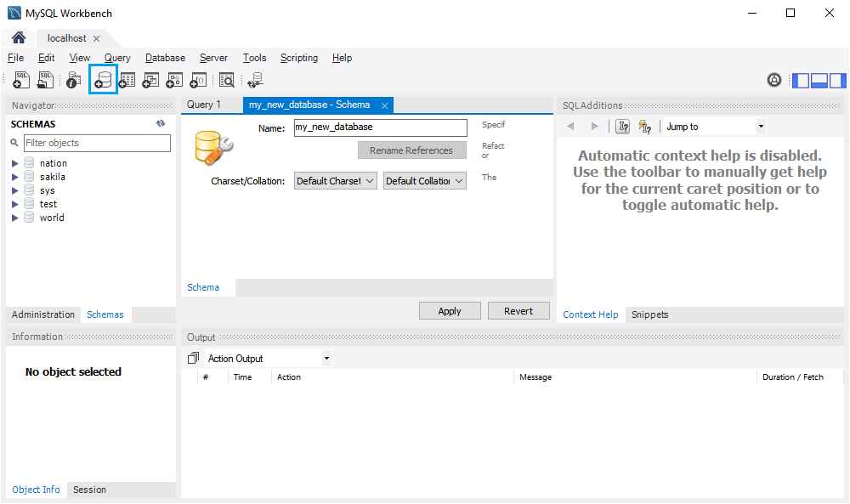Image resolution: width=850 pixels, height=504 pixels.
Task: Open the Tools menu
Action: 254,58
